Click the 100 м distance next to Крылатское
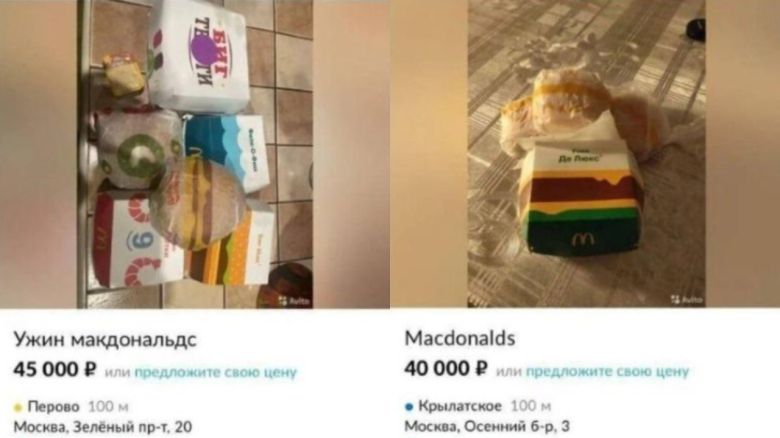 tap(531, 406)
